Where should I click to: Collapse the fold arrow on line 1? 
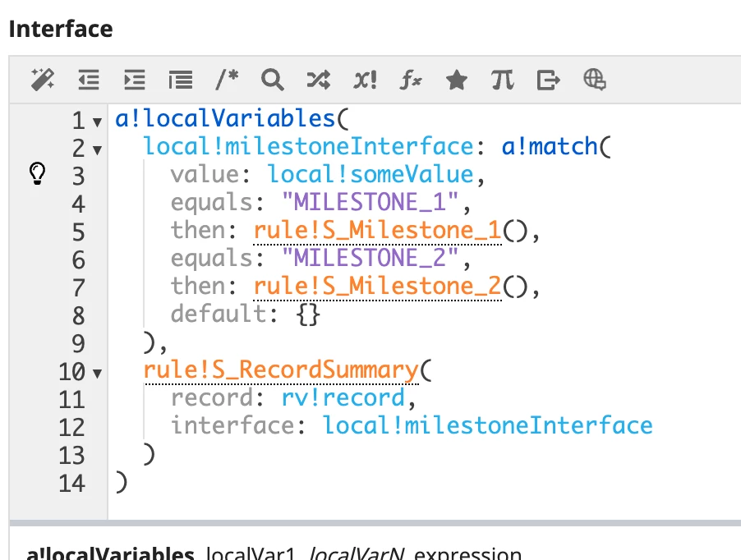(98, 122)
